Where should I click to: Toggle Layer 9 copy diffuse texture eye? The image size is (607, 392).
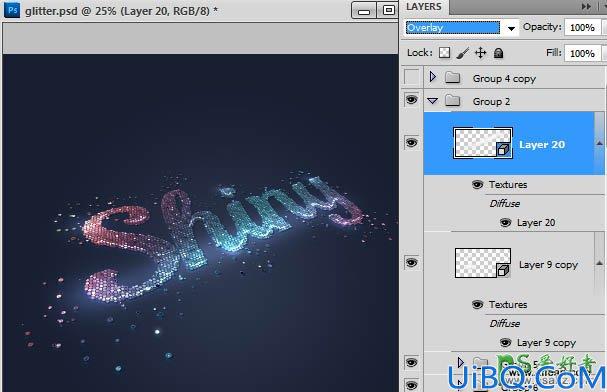pos(505,342)
